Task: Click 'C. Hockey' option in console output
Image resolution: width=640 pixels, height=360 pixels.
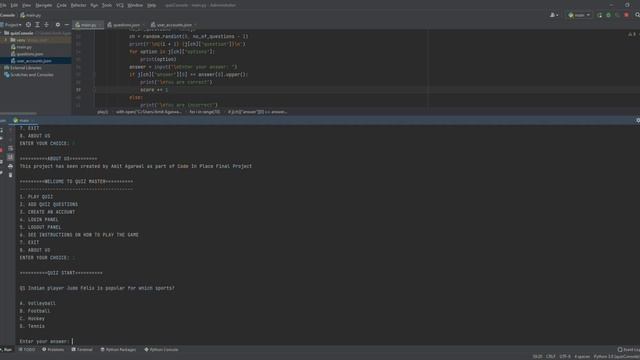Action: coord(32,319)
